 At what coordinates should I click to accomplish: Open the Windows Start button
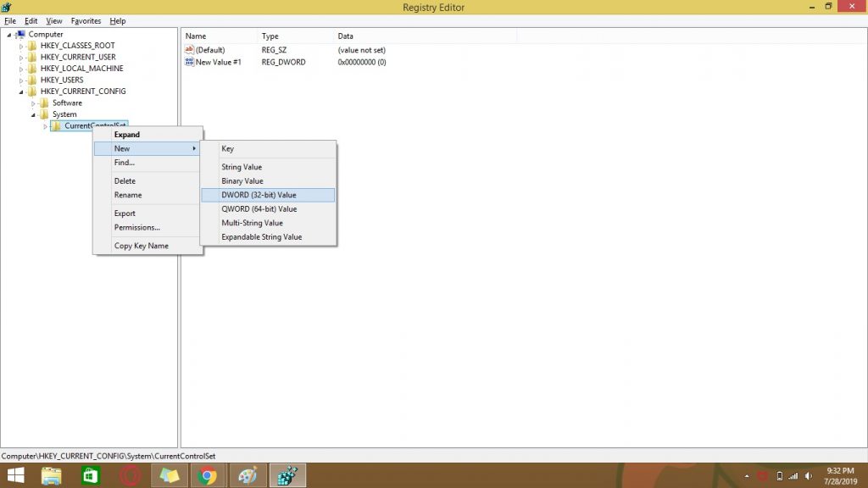click(15, 475)
